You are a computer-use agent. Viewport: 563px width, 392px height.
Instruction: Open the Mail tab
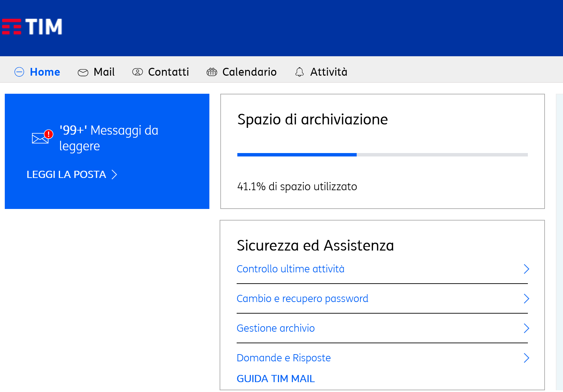coord(104,72)
